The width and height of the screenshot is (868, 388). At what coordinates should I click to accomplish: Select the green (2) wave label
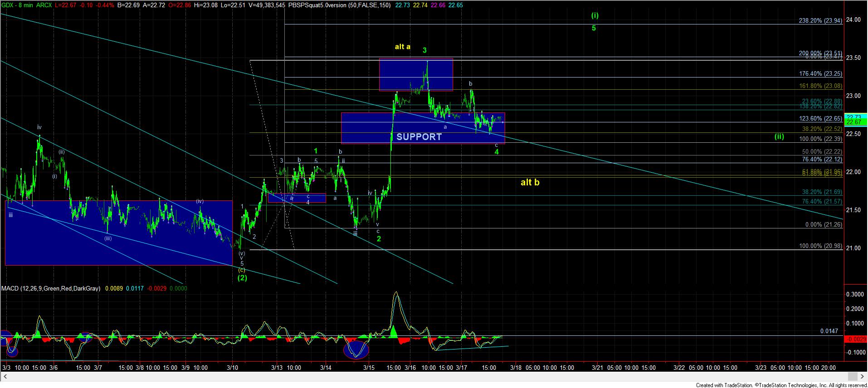coord(242,278)
